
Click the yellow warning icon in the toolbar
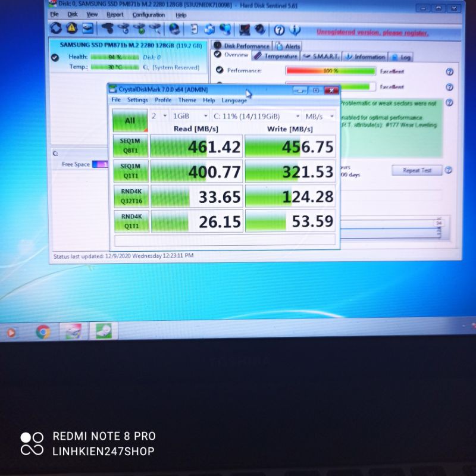(71, 28)
